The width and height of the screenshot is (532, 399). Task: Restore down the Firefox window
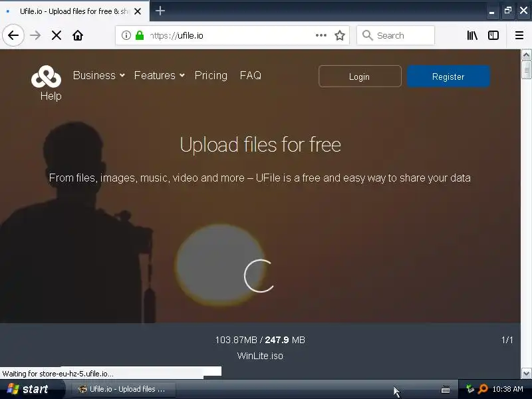[507, 11]
